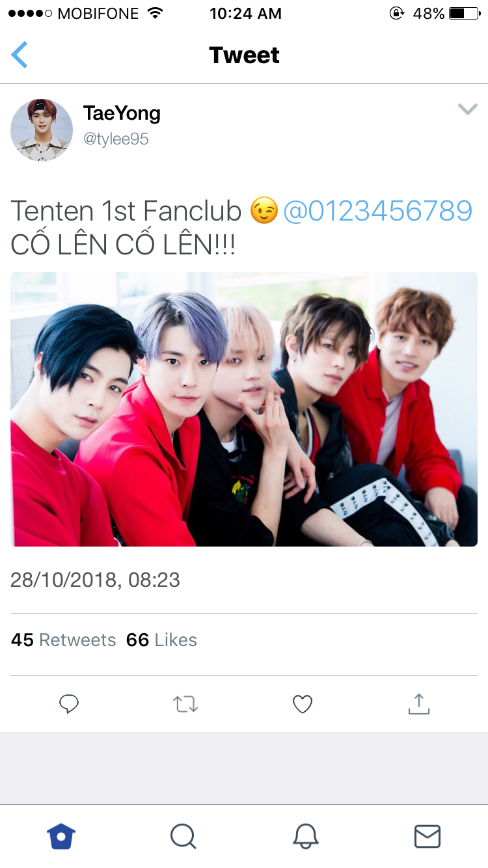
Task: View the 66 Likes list
Action: click(161, 640)
